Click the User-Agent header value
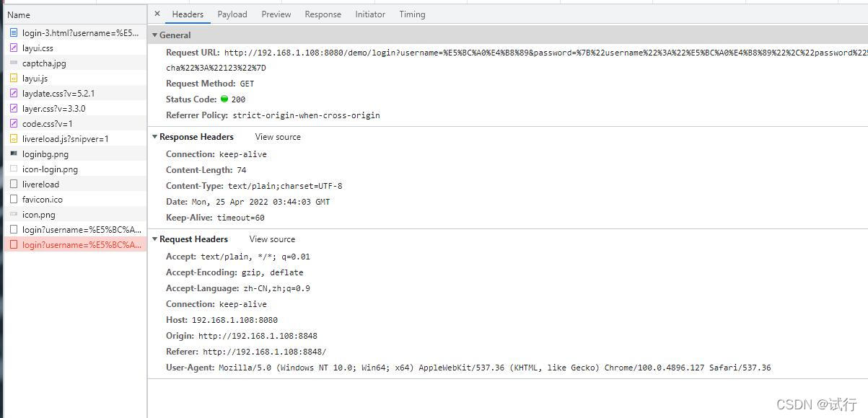Screen dimensions: 868x418 [495, 368]
